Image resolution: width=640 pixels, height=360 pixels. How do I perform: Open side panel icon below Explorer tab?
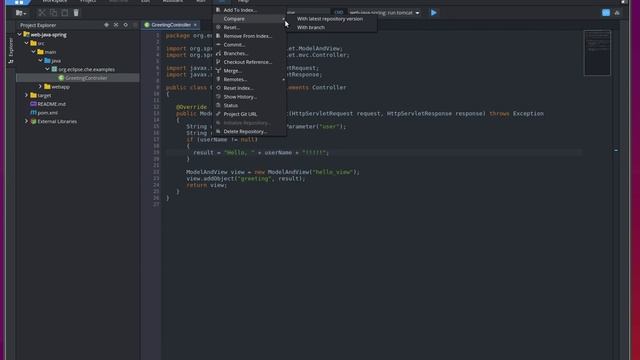[11, 62]
